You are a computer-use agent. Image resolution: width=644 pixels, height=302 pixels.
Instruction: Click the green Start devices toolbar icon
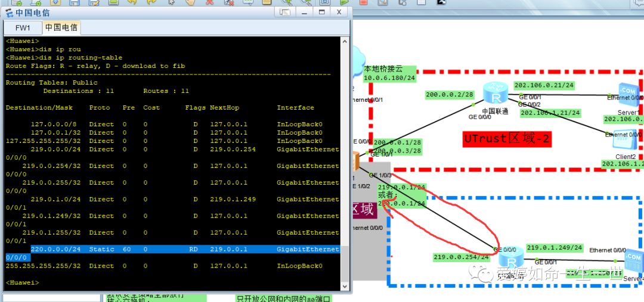344,2
